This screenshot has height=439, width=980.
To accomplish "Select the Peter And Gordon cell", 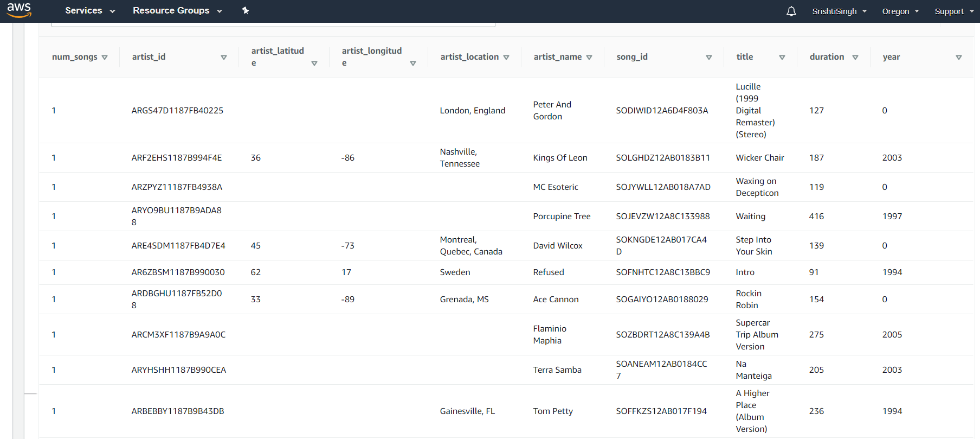I will pyautogui.click(x=552, y=111).
